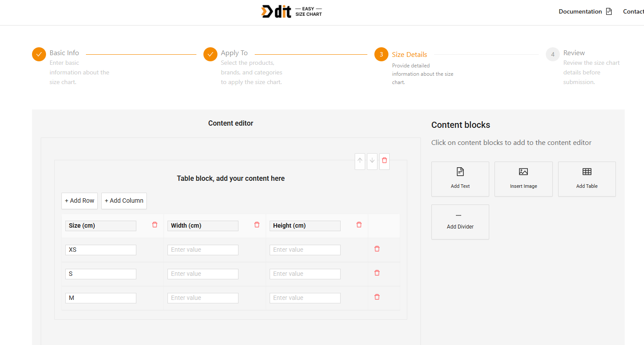644x345 pixels.
Task: Jump to the Review step
Action: click(x=574, y=53)
